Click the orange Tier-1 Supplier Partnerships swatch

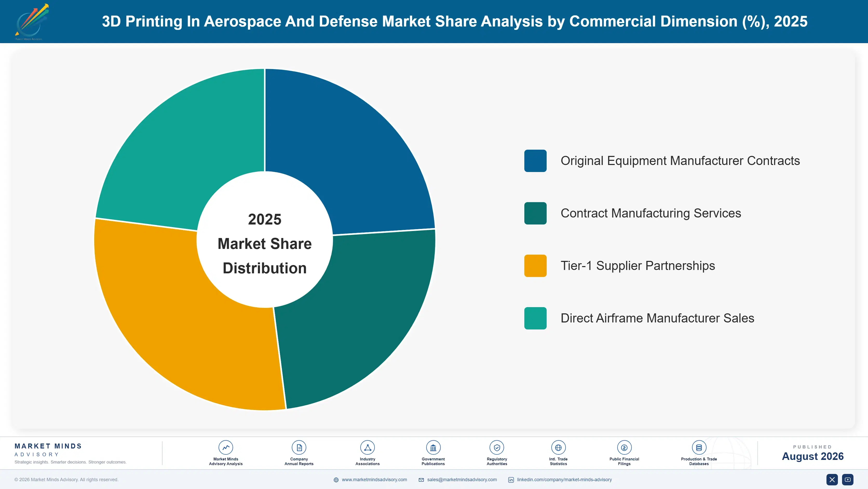535,266
